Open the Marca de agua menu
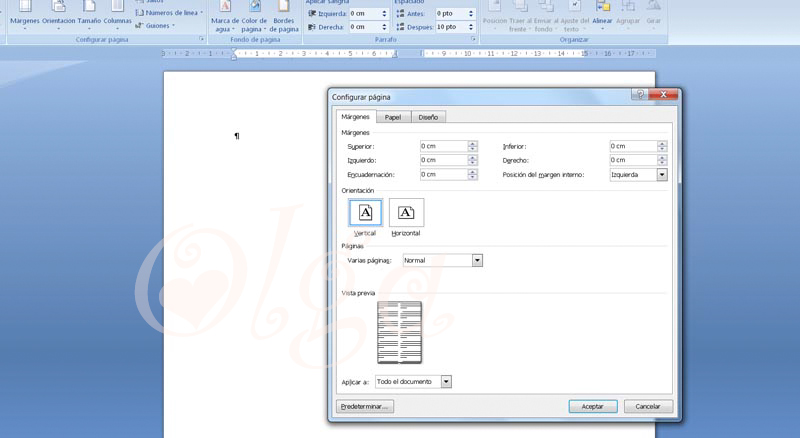800x438 pixels. click(224, 16)
